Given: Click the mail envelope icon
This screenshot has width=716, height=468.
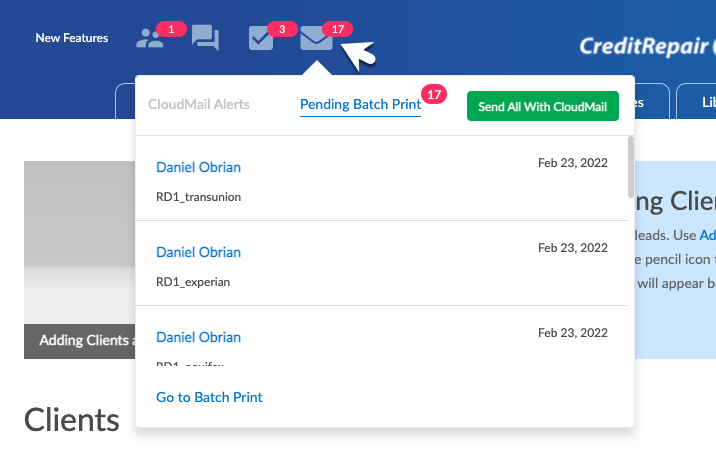Looking at the screenshot, I should pyautogui.click(x=316, y=38).
